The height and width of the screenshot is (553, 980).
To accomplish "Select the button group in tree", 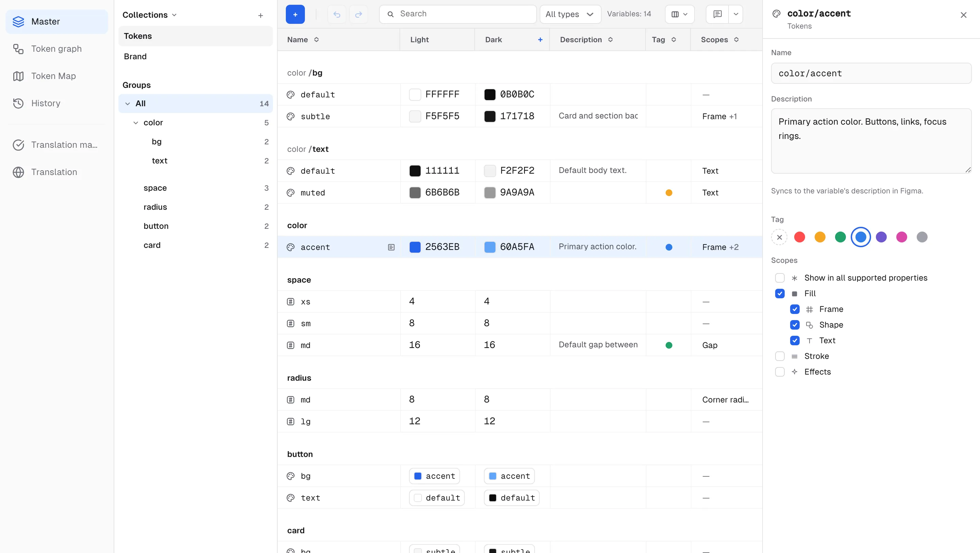I will [x=195, y=226].
